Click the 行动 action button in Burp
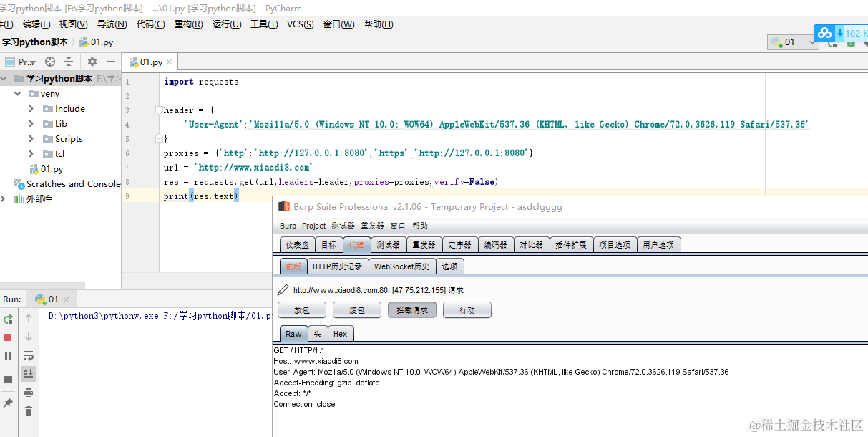Image resolution: width=868 pixels, height=437 pixels. [467, 310]
